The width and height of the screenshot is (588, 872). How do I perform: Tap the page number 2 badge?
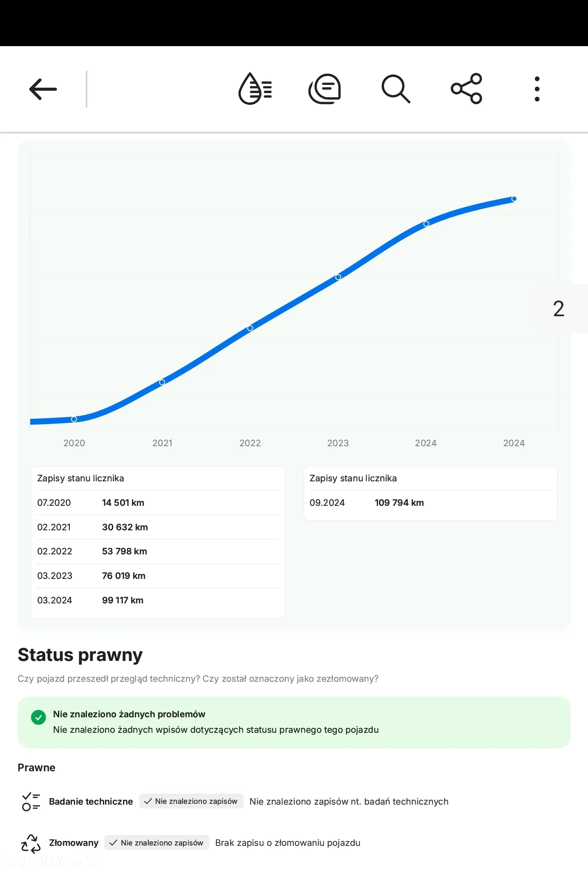(559, 309)
